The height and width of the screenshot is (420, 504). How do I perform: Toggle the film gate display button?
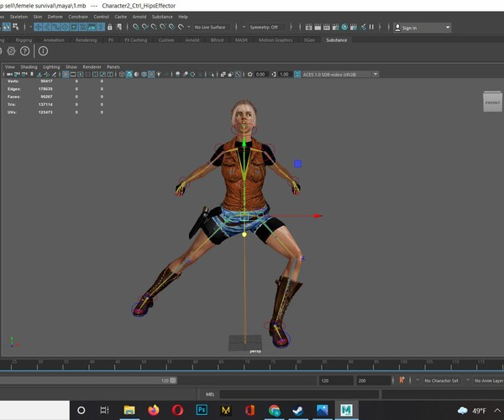coord(73,74)
